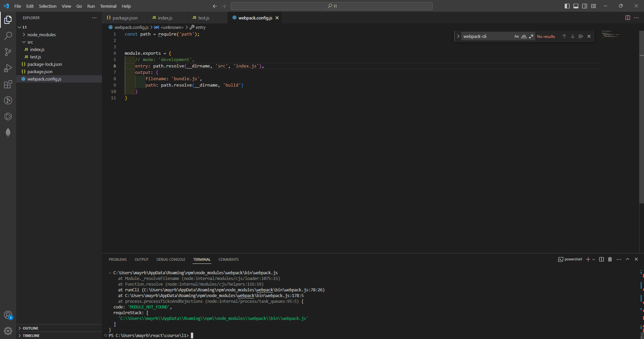644x339 pixels.
Task: Open the Extensions view
Action: [8, 84]
